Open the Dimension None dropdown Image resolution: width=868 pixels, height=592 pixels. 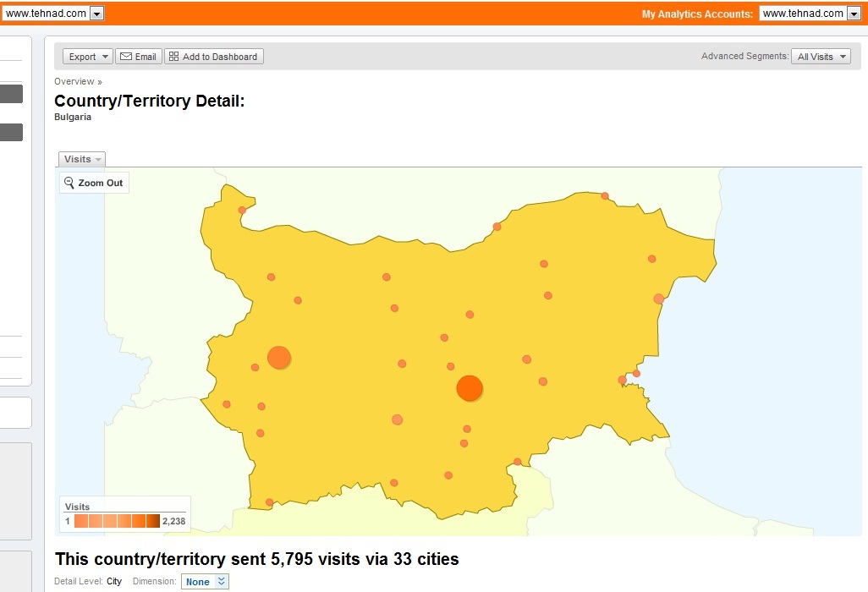[205, 582]
